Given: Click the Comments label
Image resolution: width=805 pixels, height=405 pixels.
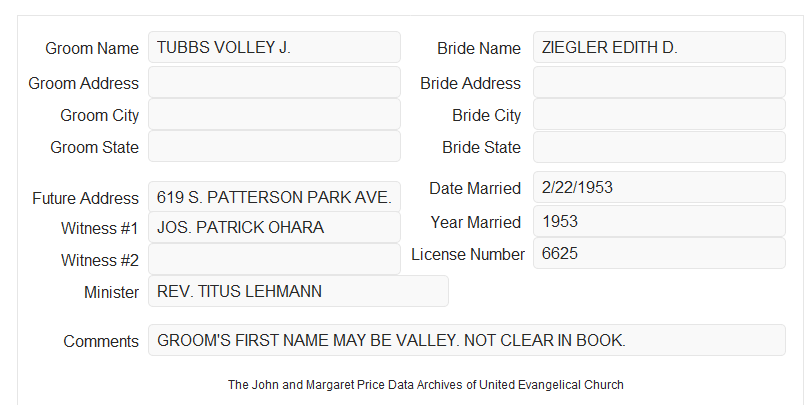Looking at the screenshot, I should (x=101, y=341).
